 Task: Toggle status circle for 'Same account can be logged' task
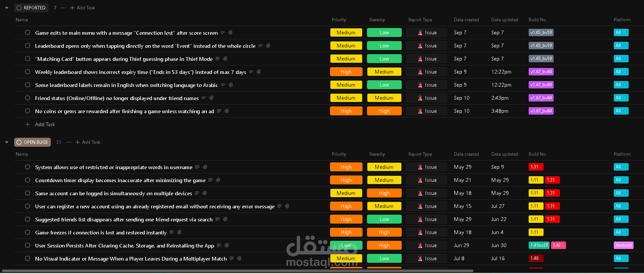28,193
